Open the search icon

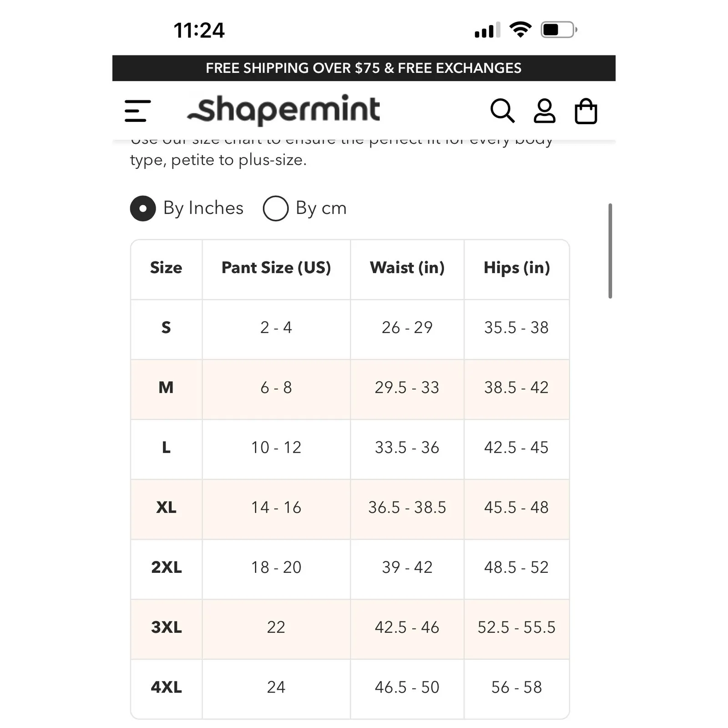(503, 110)
